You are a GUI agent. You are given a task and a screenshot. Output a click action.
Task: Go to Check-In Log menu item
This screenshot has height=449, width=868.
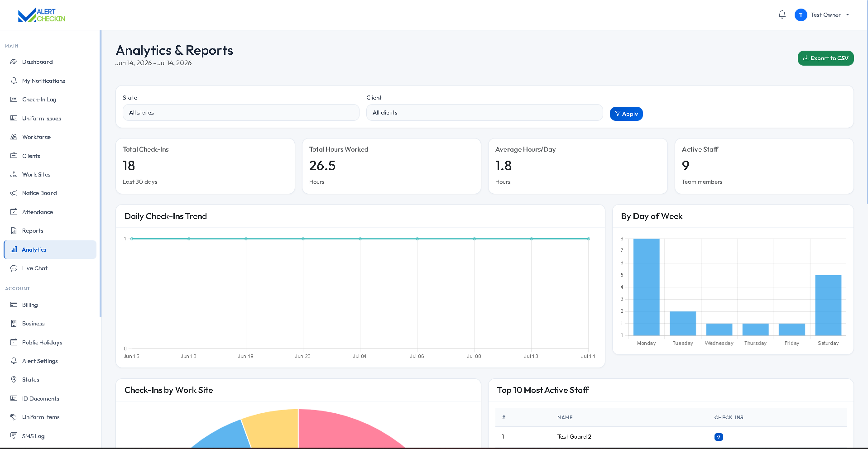[39, 100]
